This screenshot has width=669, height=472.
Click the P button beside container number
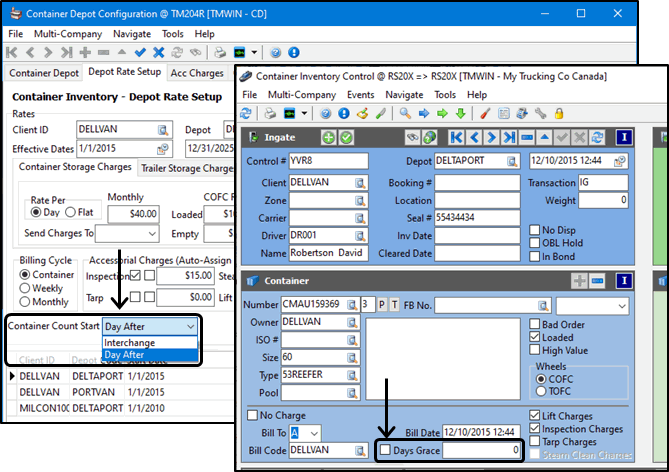381,305
